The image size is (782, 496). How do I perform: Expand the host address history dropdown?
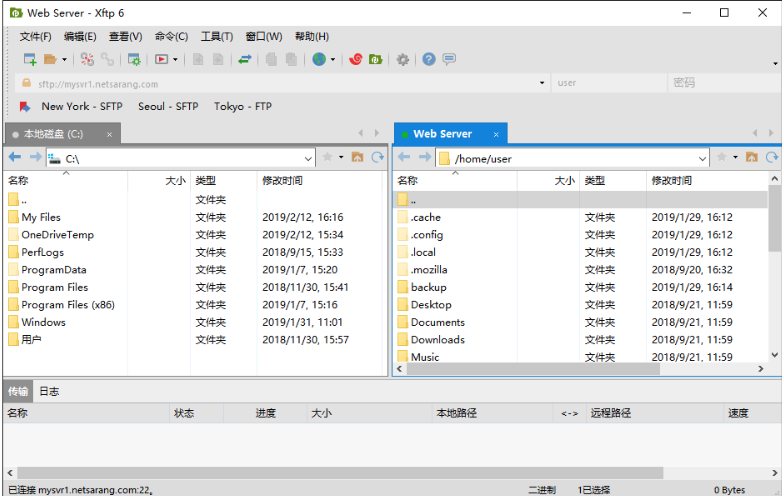point(542,83)
